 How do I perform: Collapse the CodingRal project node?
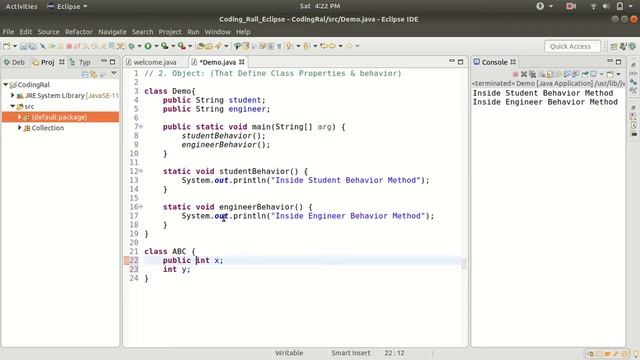6,84
